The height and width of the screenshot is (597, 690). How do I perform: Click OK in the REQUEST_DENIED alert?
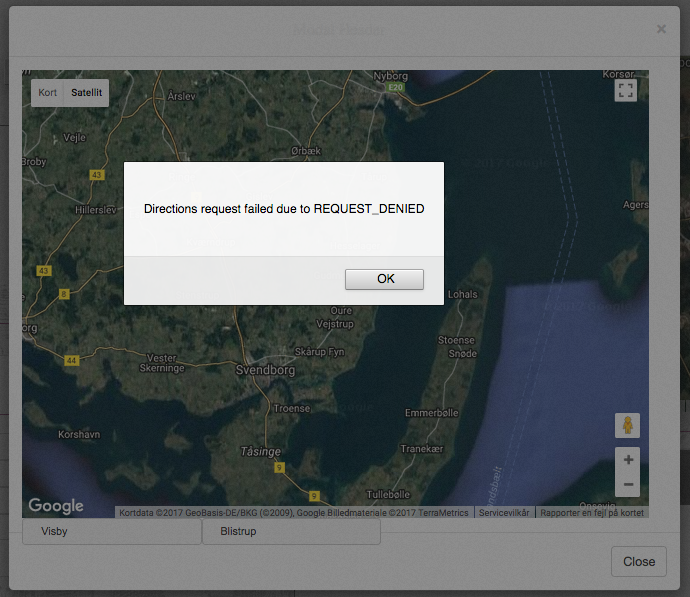tap(384, 279)
